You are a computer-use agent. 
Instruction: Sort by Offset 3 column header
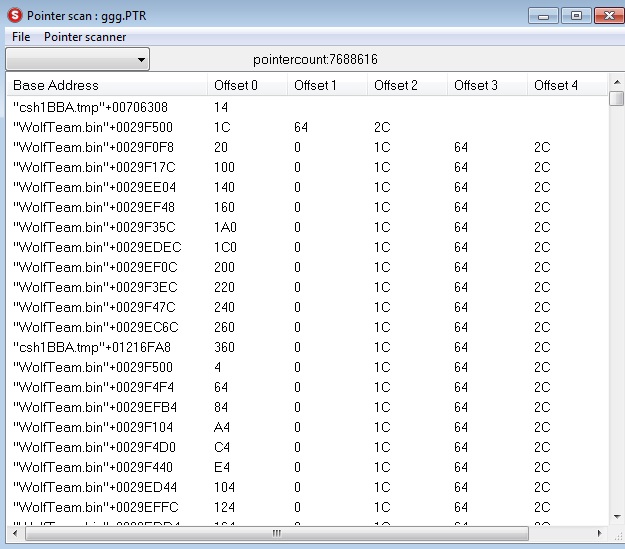[x=487, y=85]
